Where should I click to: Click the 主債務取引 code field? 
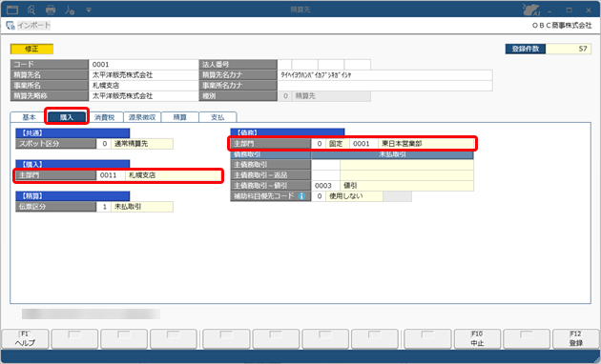325,165
